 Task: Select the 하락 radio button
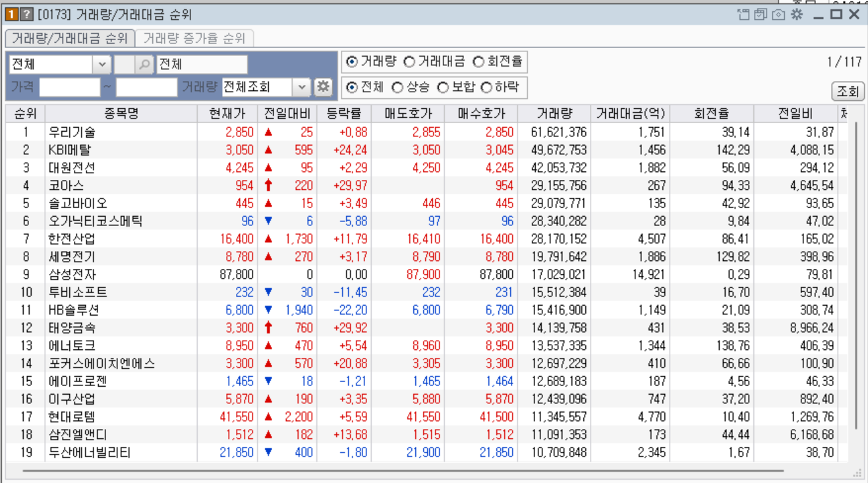(487, 87)
